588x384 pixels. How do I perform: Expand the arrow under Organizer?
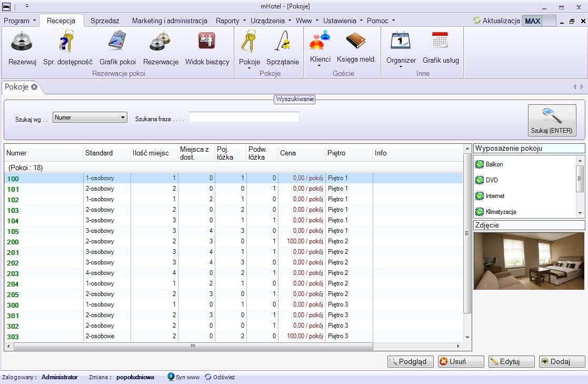401,67
